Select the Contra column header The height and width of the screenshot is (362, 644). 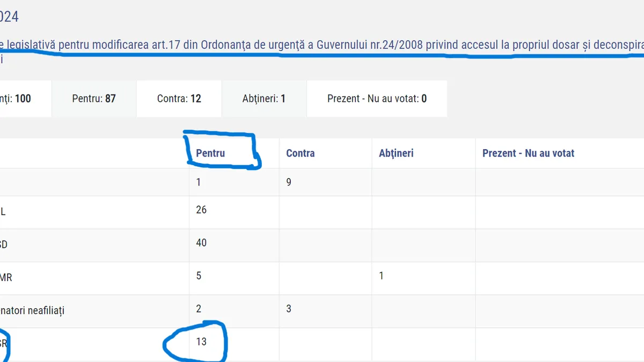[300, 153]
